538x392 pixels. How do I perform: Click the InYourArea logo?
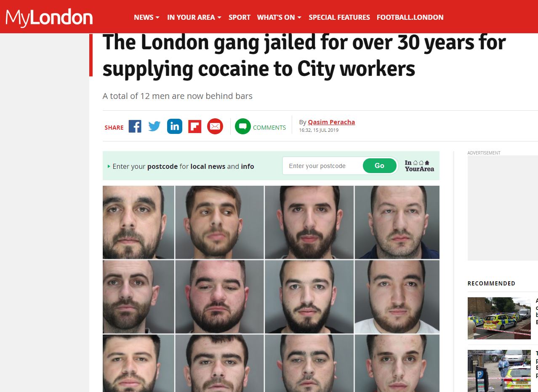419,166
